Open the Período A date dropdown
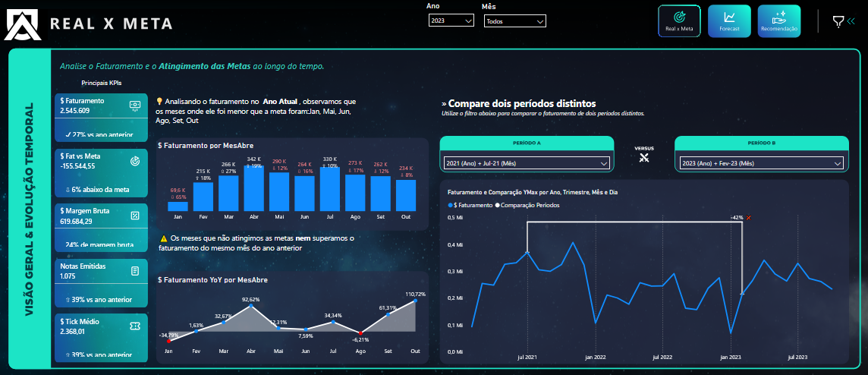The image size is (868, 375). click(x=527, y=163)
